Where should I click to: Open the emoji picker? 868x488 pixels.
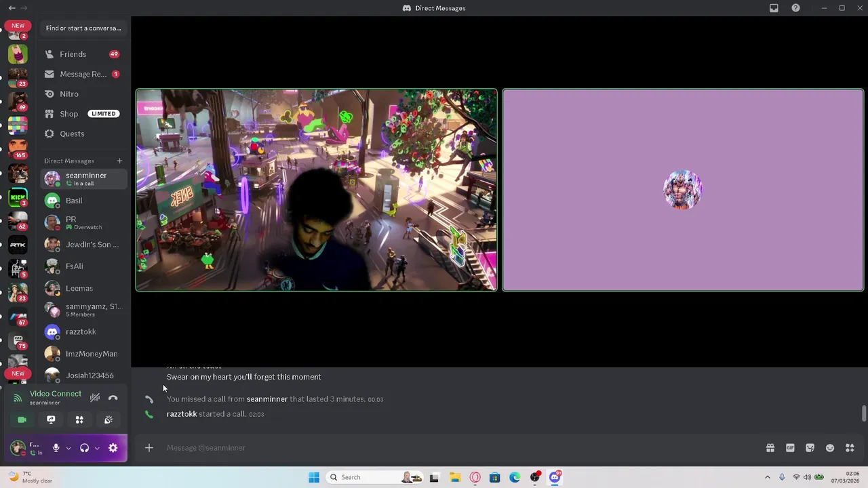point(830,448)
